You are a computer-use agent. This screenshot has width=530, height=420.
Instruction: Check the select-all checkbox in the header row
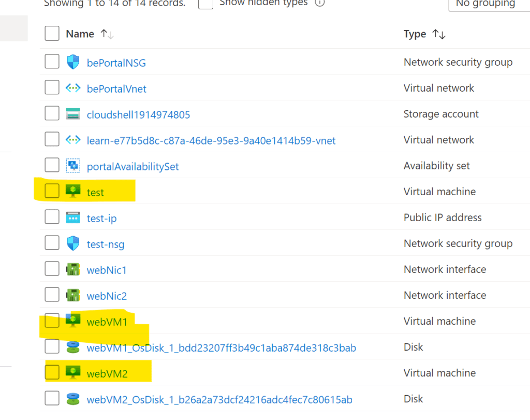pyautogui.click(x=52, y=33)
